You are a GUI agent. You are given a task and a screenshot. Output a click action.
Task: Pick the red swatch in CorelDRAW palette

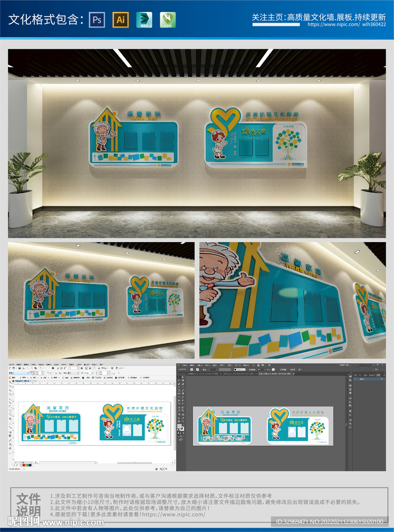tap(24, 465)
